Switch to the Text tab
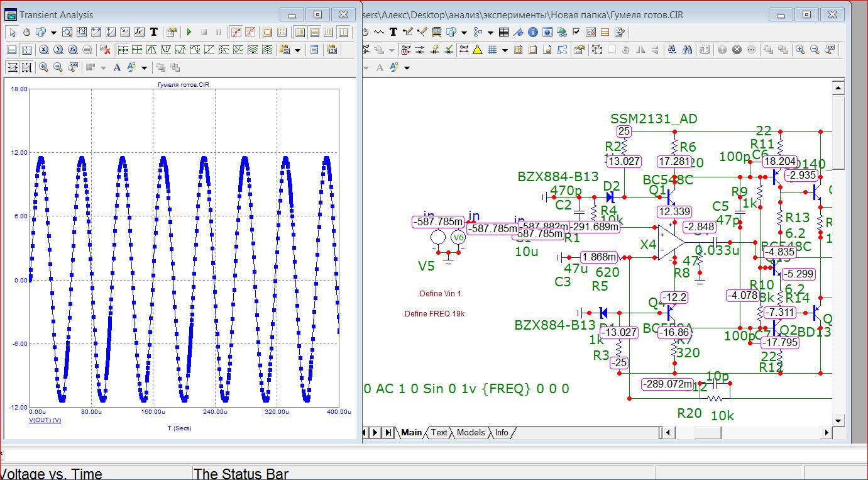Screen dimensions: 868x480 point(439,433)
